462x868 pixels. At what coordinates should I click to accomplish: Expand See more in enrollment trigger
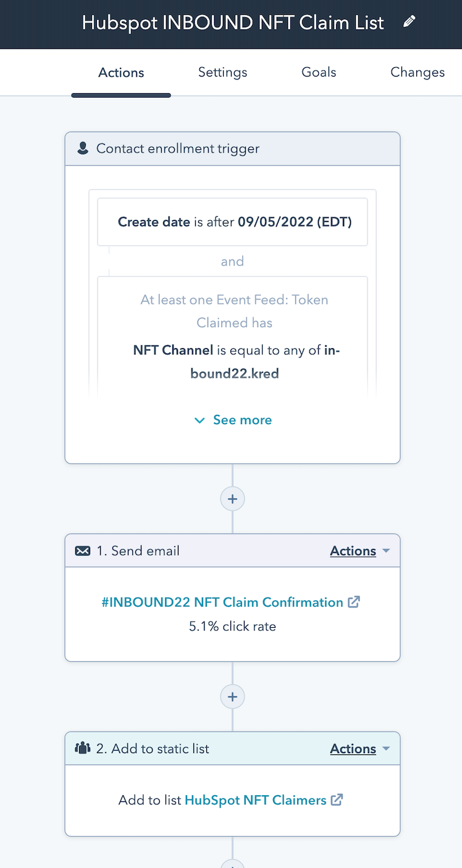pos(233,420)
